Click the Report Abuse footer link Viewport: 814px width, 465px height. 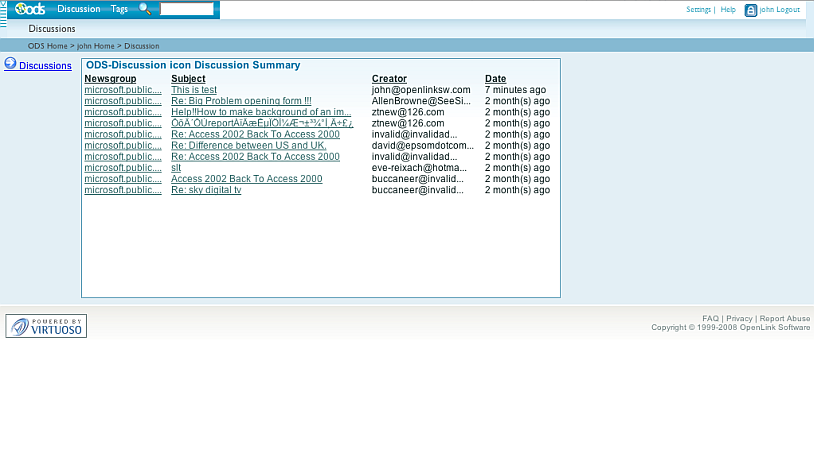click(x=784, y=318)
